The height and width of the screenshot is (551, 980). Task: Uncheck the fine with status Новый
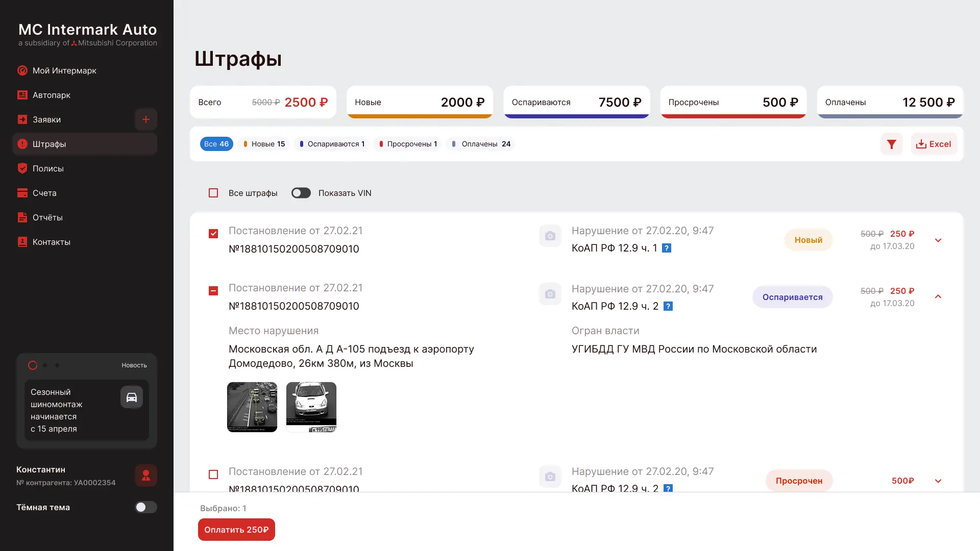point(213,234)
